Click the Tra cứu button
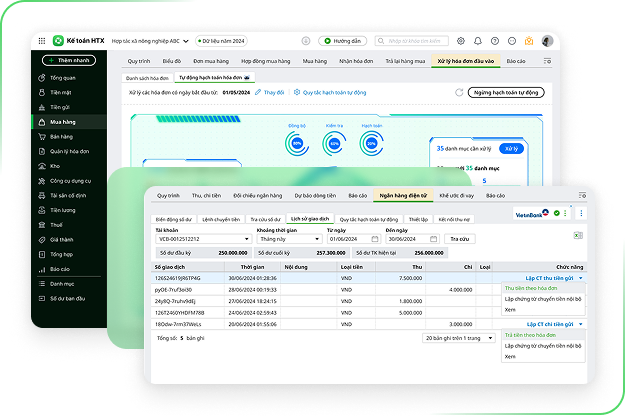This screenshot has height=420, width=625. click(x=458, y=240)
